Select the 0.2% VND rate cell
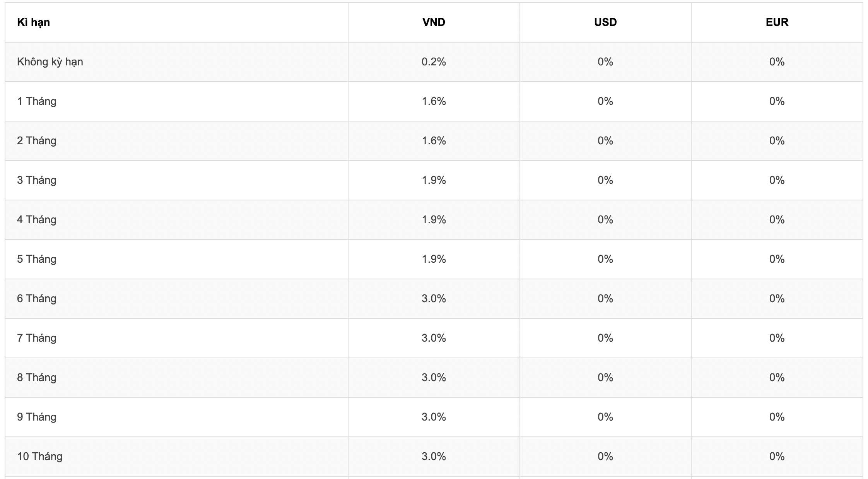The height and width of the screenshot is (479, 868). click(x=434, y=62)
